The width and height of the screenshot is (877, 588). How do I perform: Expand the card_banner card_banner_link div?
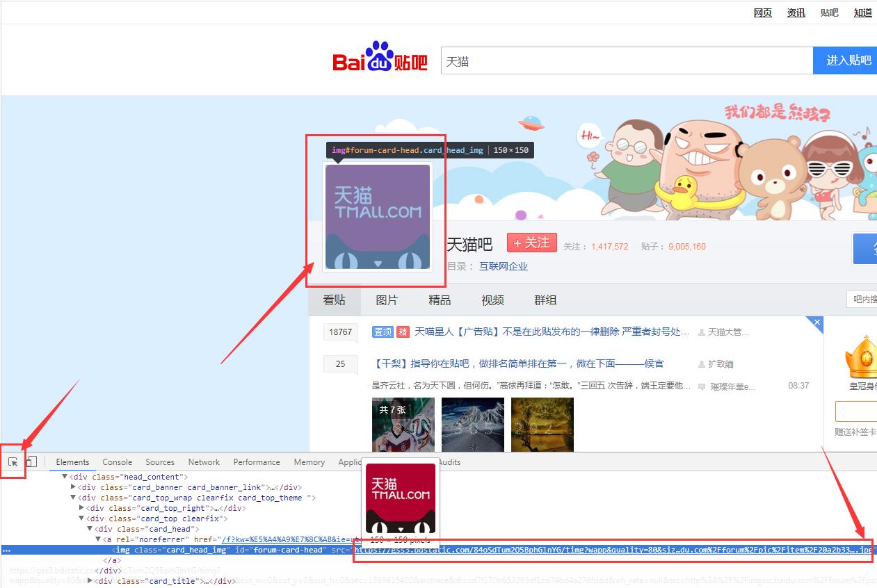point(73,487)
